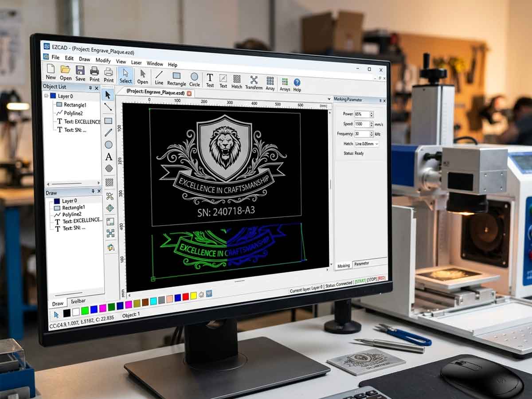
Task: Open Help via the blue question icon
Action: (297, 85)
